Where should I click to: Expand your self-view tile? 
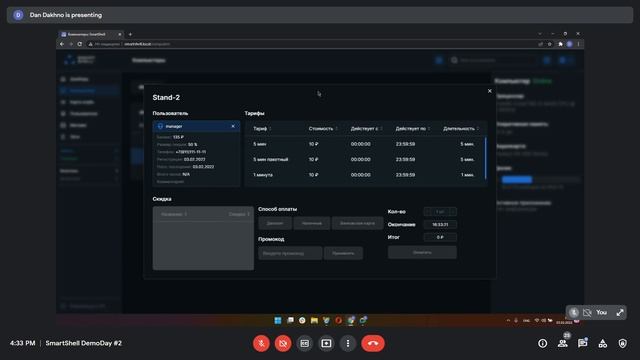[x=620, y=313]
